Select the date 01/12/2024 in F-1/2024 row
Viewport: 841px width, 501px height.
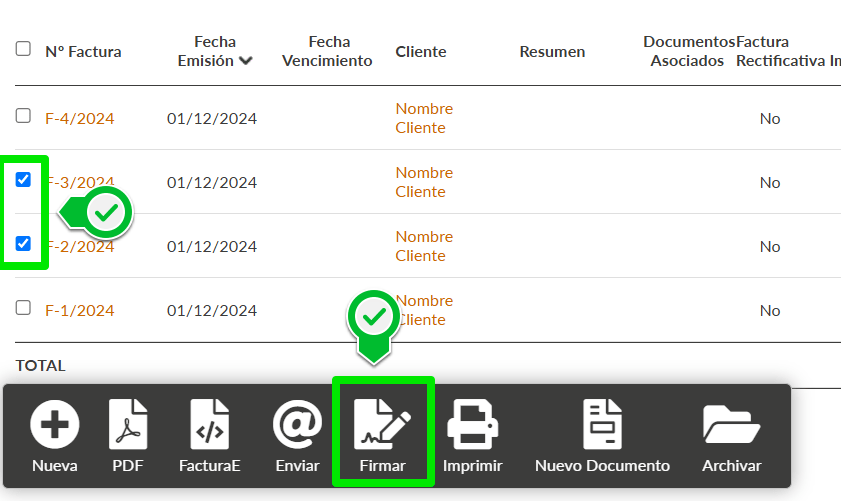[212, 311]
